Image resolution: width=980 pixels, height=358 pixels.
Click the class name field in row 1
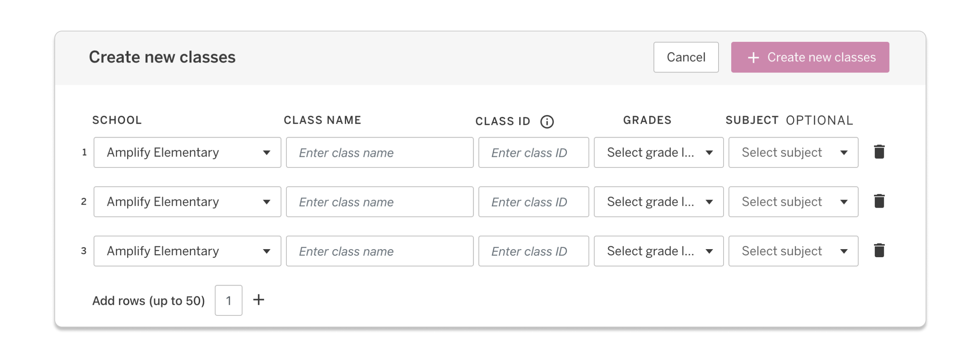pos(379,152)
